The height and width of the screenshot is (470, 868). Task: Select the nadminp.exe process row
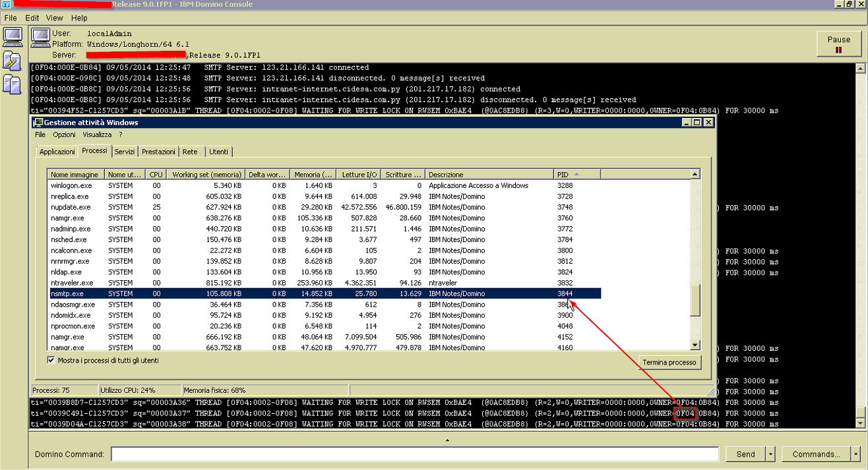point(324,229)
